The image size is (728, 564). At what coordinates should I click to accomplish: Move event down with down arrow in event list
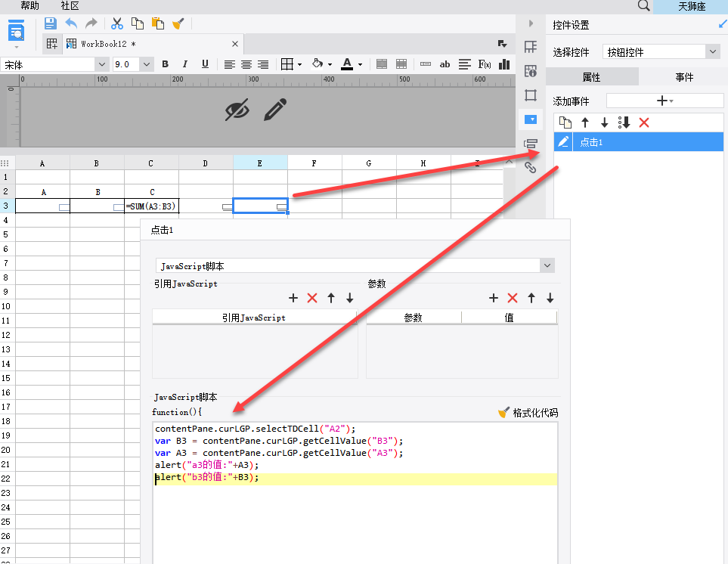tap(604, 122)
